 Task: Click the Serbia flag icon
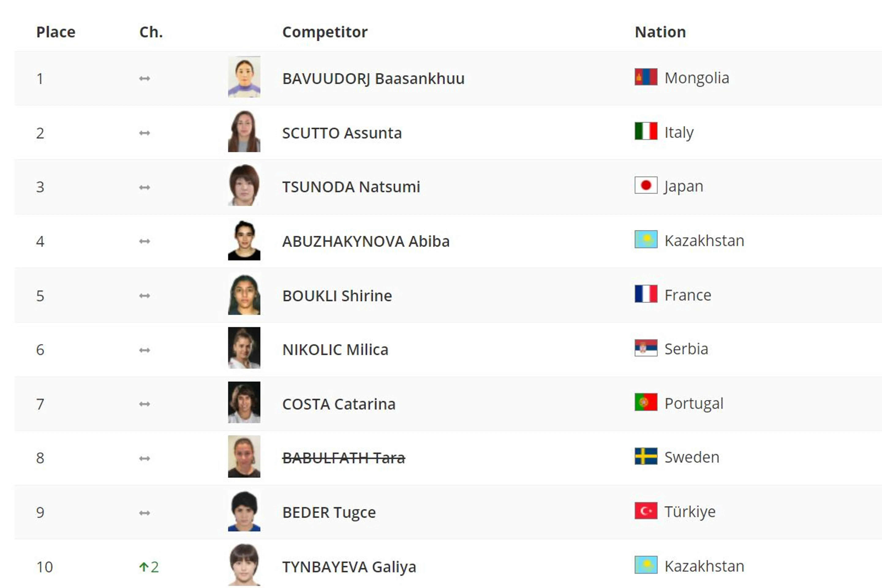645,348
